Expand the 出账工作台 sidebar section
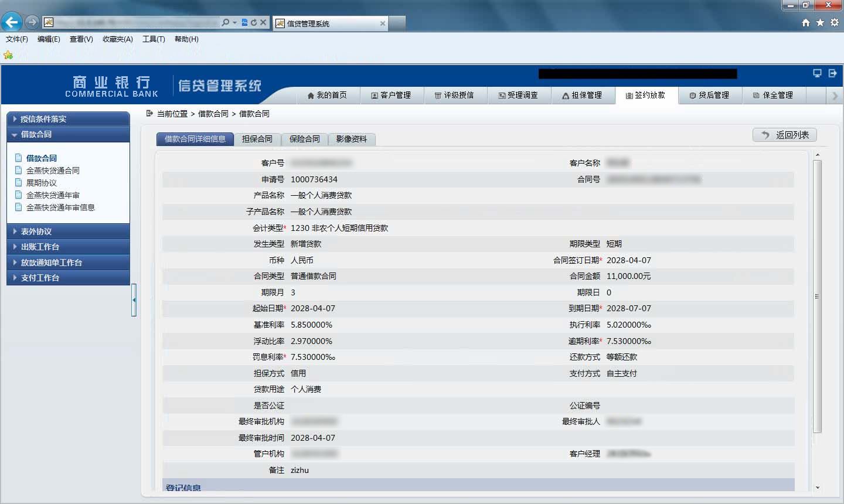The width and height of the screenshot is (844, 504). [x=68, y=247]
